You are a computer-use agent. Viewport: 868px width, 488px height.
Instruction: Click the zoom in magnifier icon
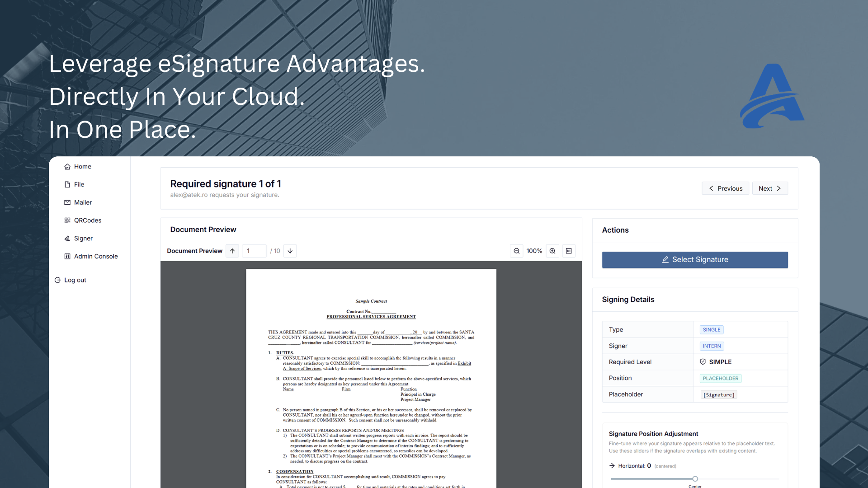(x=552, y=251)
